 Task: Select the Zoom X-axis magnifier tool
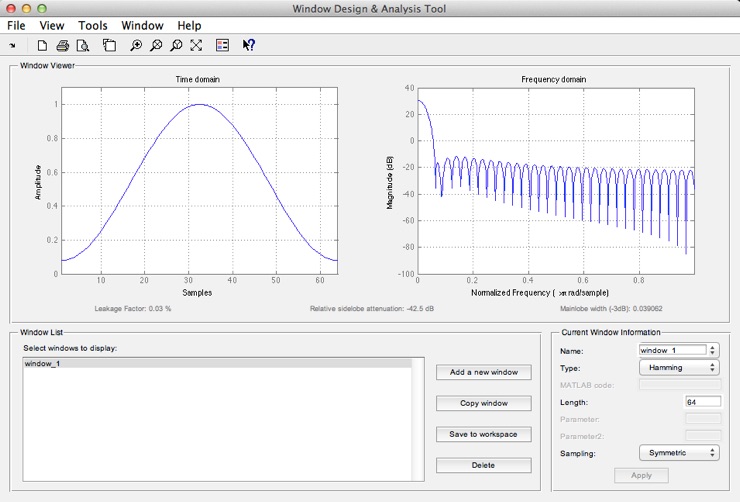tap(156, 45)
